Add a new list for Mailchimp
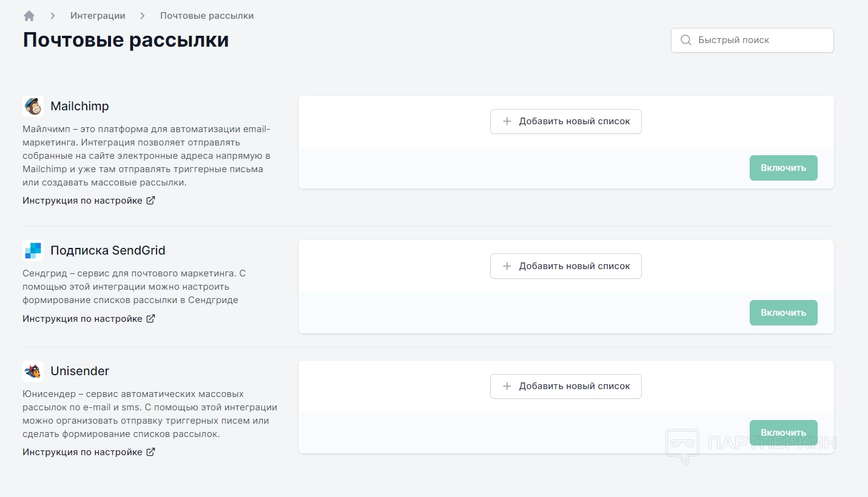 565,121
